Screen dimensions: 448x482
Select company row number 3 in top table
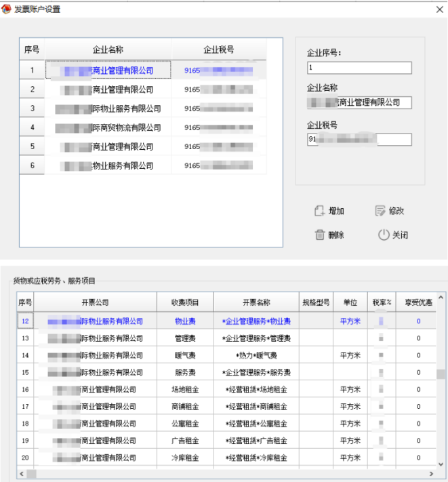pyautogui.click(x=108, y=108)
